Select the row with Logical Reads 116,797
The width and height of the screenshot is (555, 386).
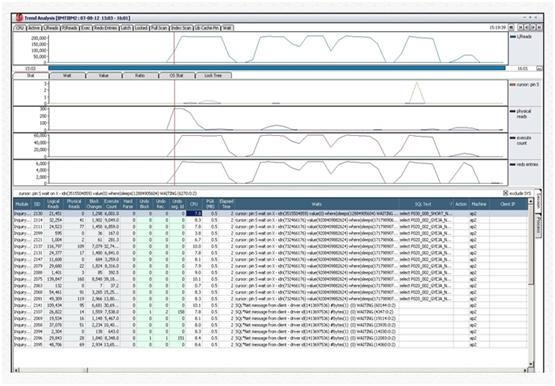270,246
